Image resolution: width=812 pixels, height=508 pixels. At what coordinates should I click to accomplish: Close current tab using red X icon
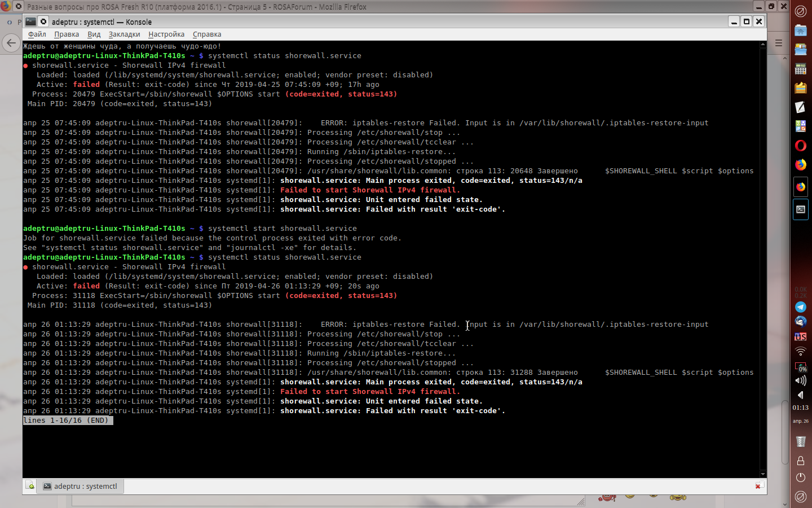pyautogui.click(x=759, y=485)
